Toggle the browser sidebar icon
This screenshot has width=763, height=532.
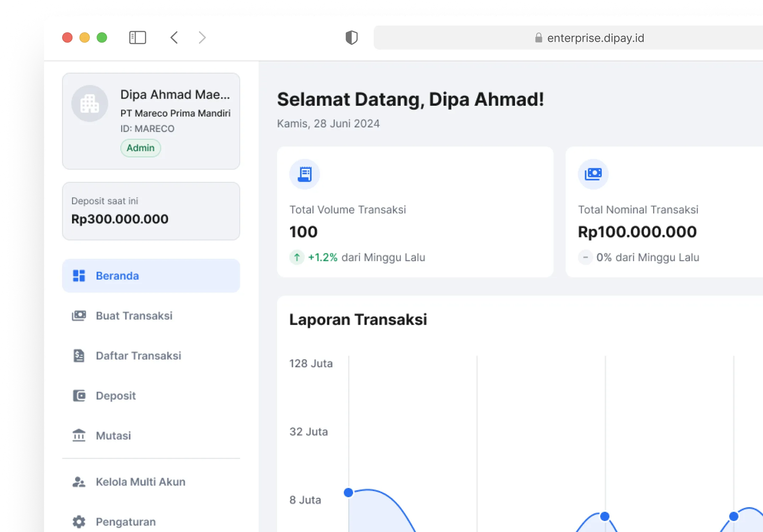click(137, 38)
